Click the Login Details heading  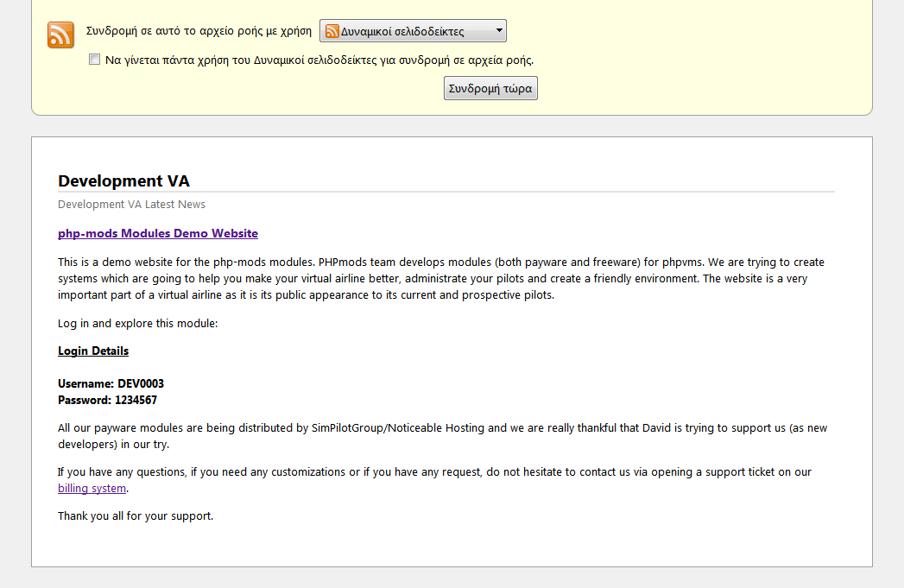pos(93,351)
